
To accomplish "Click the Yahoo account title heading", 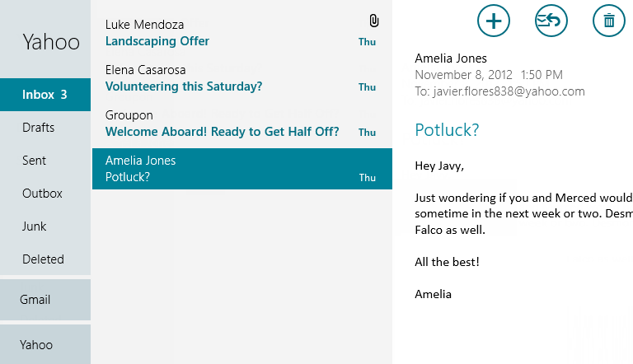I will point(51,42).
